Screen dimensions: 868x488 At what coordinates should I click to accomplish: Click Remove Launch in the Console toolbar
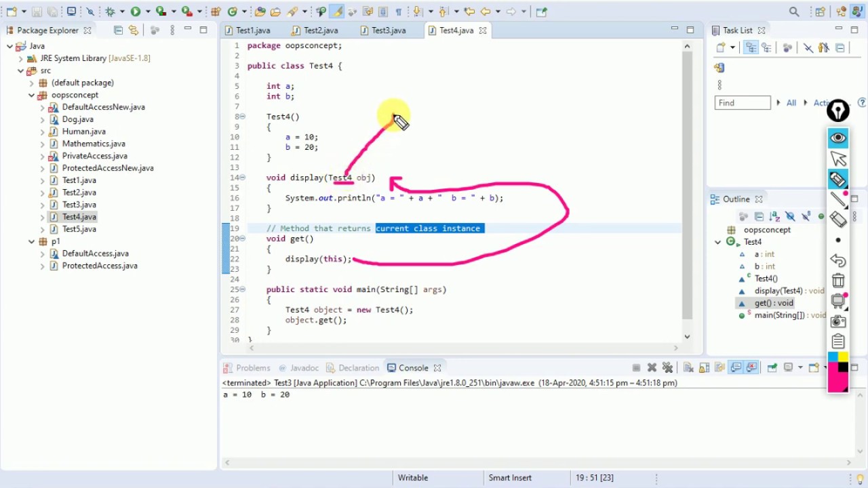click(652, 367)
